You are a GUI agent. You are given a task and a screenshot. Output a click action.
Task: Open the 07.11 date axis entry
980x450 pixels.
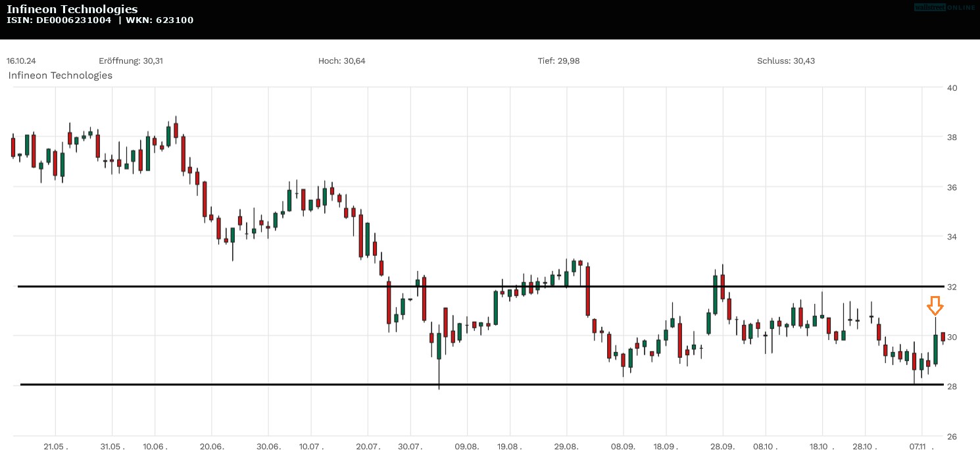pyautogui.click(x=917, y=446)
